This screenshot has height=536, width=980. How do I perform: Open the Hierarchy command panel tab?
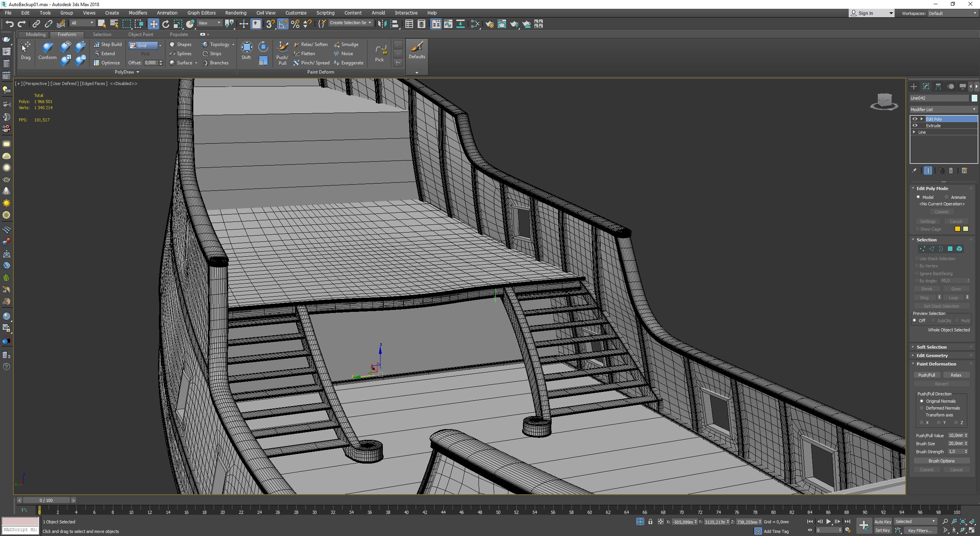point(938,87)
